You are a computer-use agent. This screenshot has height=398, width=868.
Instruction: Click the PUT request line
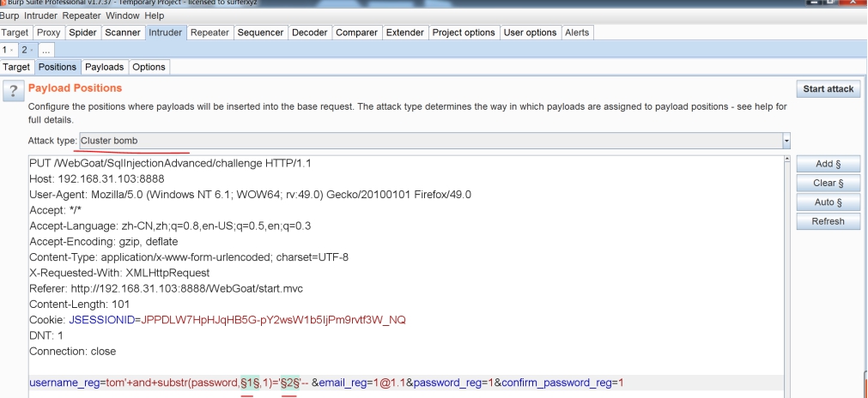(170, 164)
